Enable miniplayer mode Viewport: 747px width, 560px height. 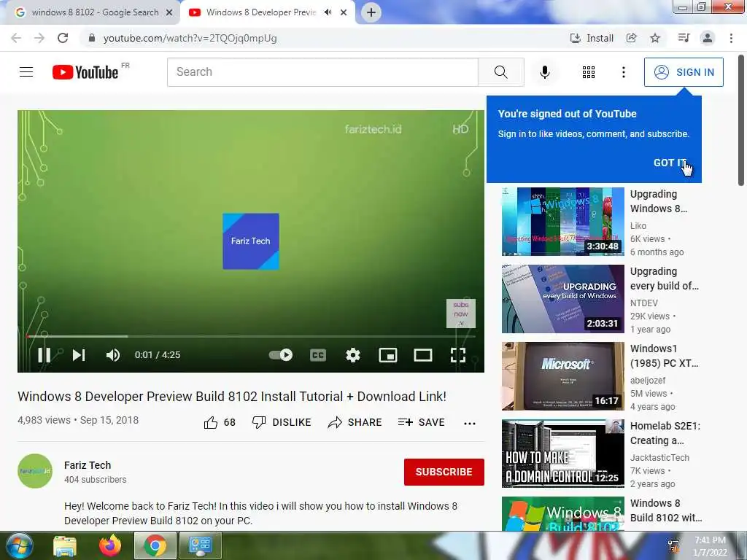388,355
